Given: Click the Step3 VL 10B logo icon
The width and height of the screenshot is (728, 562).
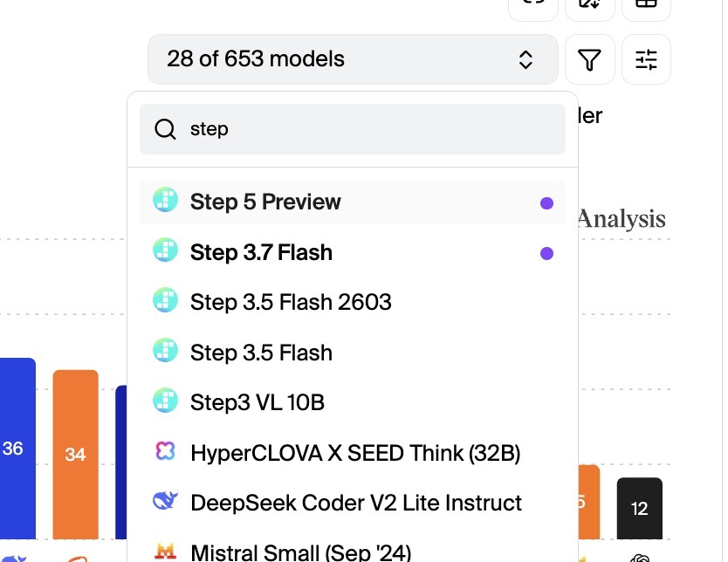Looking at the screenshot, I should coord(165,400).
